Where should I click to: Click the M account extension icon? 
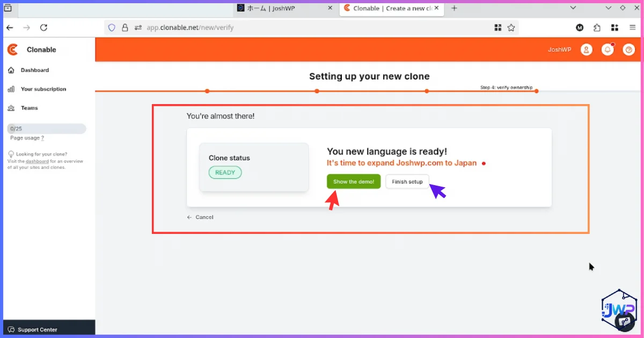click(x=580, y=27)
